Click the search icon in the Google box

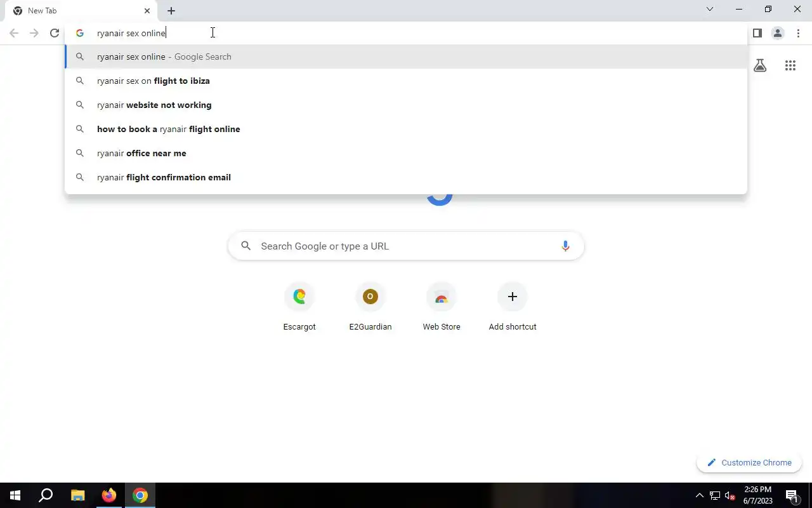246,246
